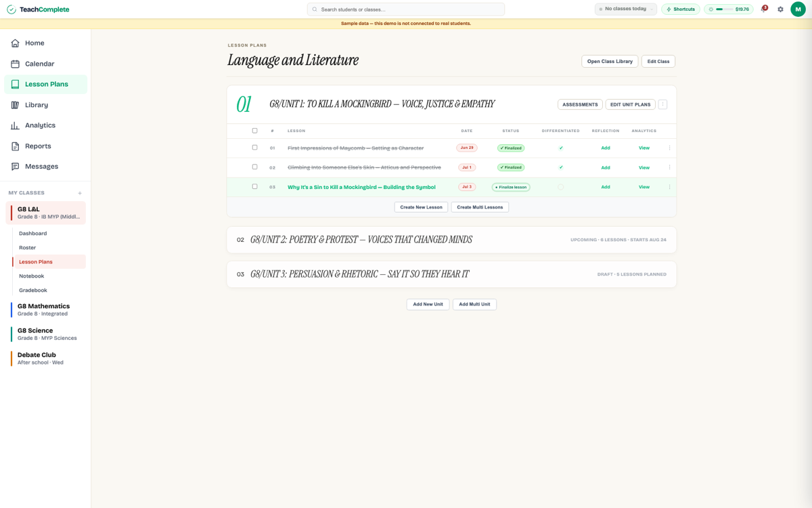Click the search magnifier icon
Viewport: 812px width, 508px height.
(x=315, y=9)
